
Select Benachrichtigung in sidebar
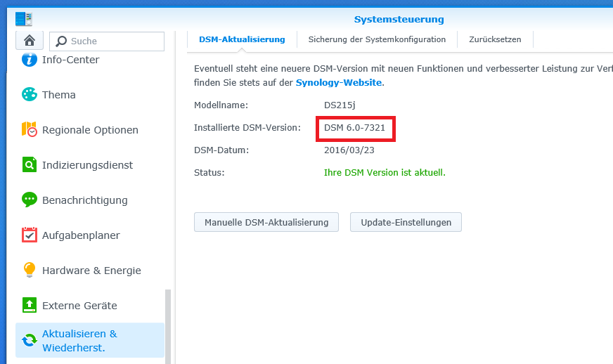[90, 200]
